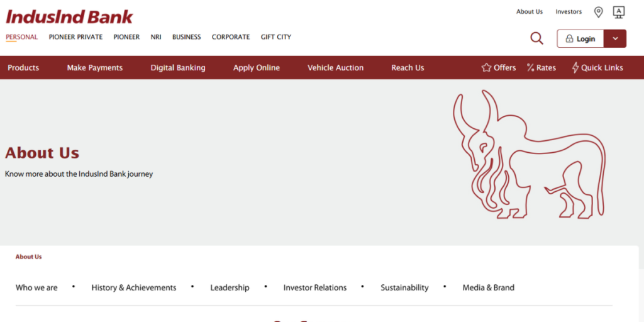
Task: Open the Vehicle Auction menu
Action: click(336, 68)
